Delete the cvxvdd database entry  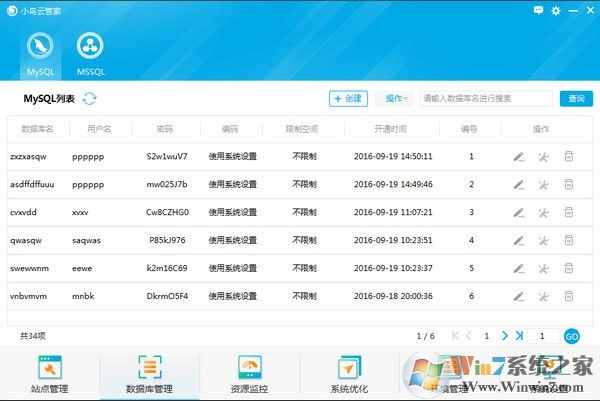(568, 212)
